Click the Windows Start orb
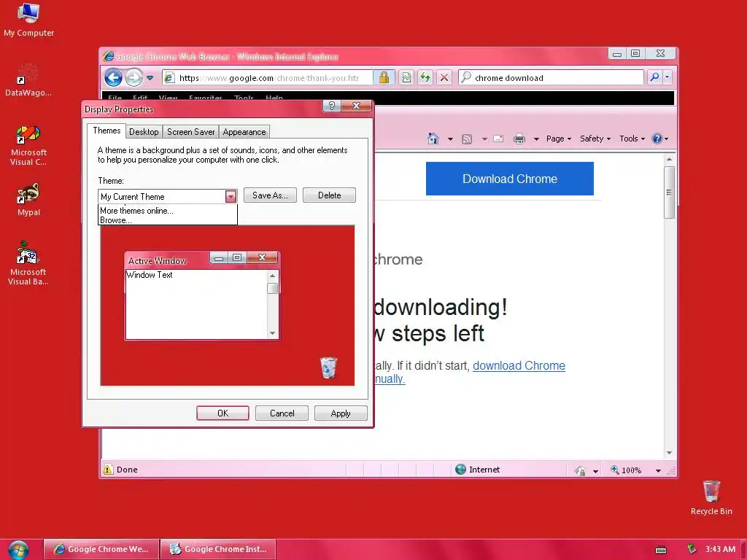 (18, 550)
